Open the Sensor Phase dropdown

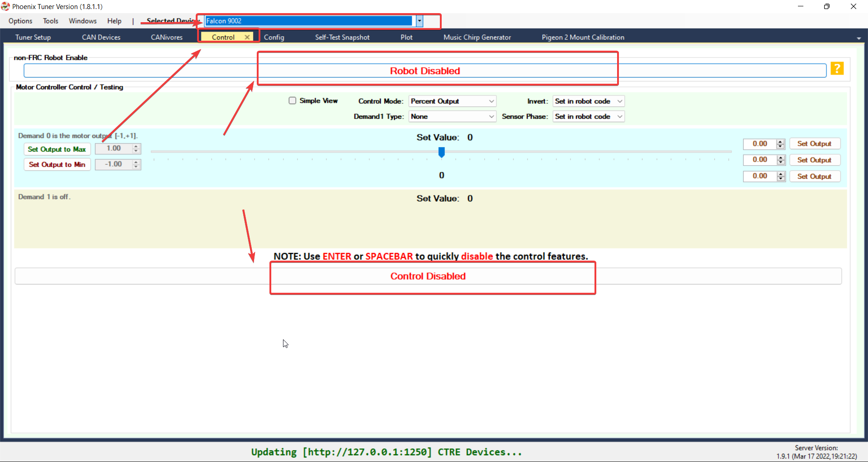coord(589,116)
